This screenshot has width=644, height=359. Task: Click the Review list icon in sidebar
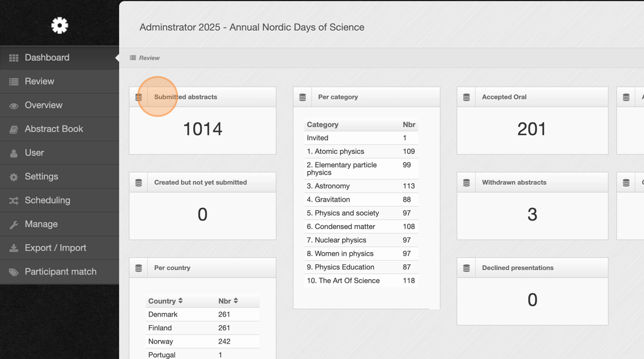[x=14, y=82]
